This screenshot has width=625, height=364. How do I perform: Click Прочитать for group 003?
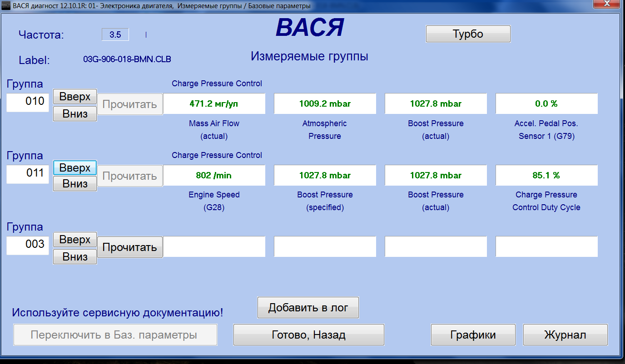(x=129, y=247)
